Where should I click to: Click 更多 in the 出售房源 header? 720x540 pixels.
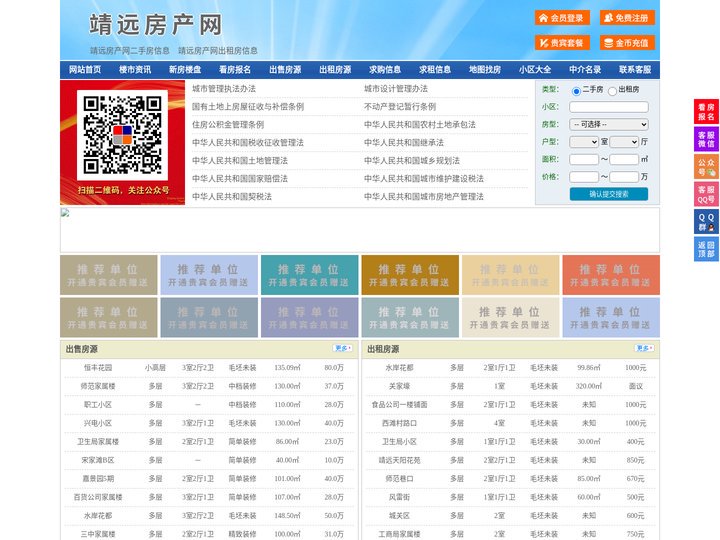pyautogui.click(x=343, y=349)
